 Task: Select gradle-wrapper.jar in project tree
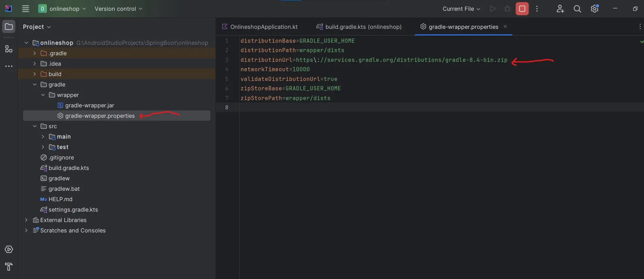(x=90, y=105)
